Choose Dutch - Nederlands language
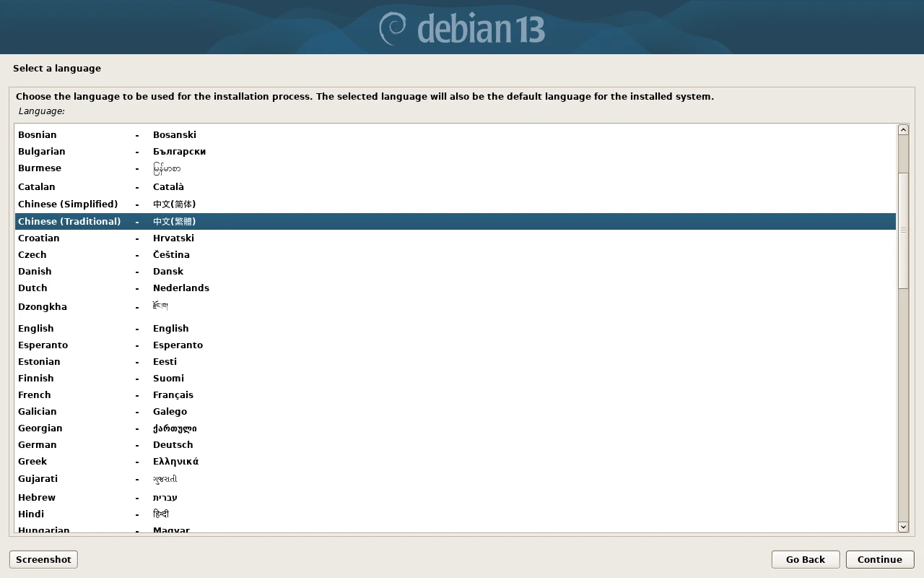Screen dimensions: 924x578 [x=32, y=288]
